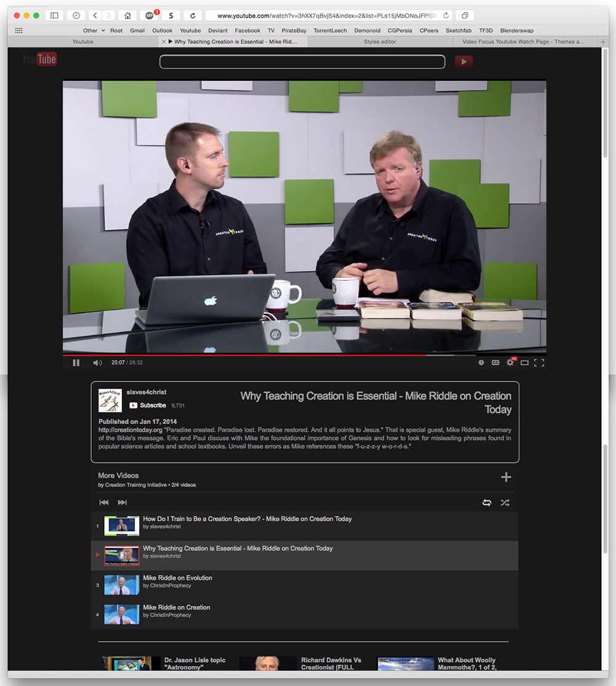Mute the video audio
This screenshot has height=686, width=616.
click(97, 362)
